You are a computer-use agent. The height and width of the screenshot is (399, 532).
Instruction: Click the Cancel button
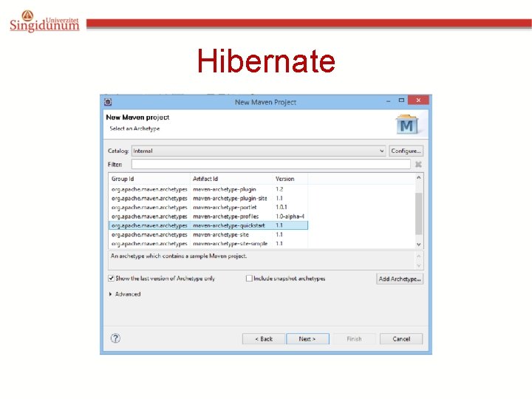[x=401, y=339]
